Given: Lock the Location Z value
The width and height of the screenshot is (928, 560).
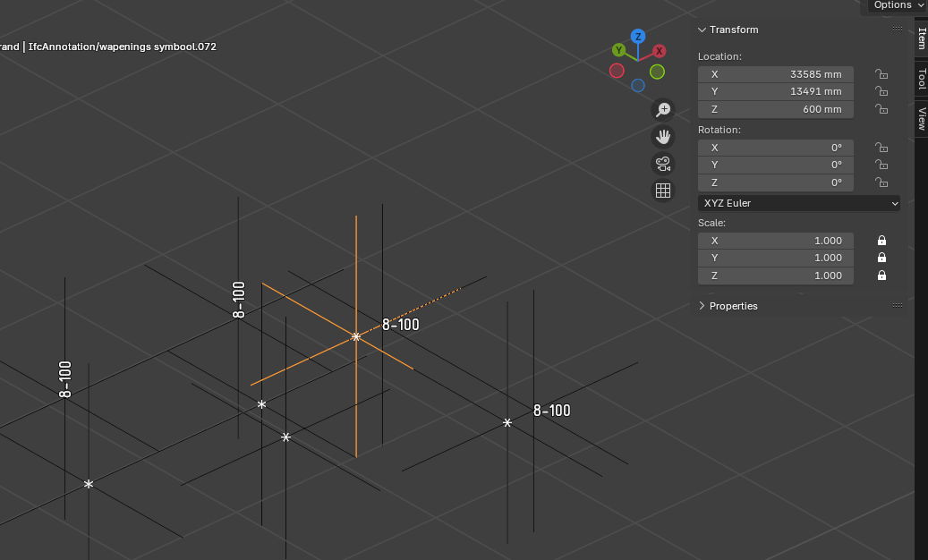Looking at the screenshot, I should pos(881,109).
